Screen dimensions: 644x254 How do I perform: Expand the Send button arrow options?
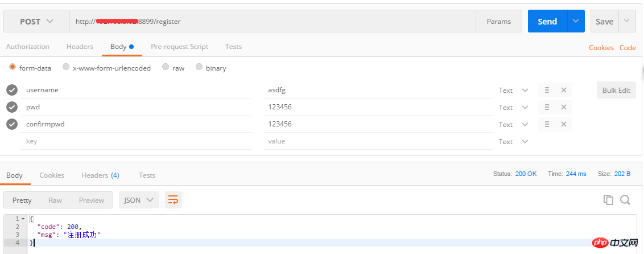576,22
